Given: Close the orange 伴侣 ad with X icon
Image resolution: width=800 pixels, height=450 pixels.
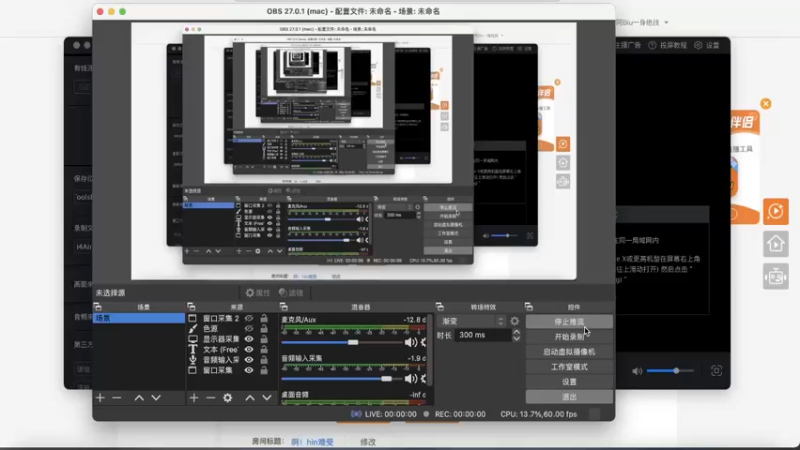Looking at the screenshot, I should pyautogui.click(x=766, y=104).
